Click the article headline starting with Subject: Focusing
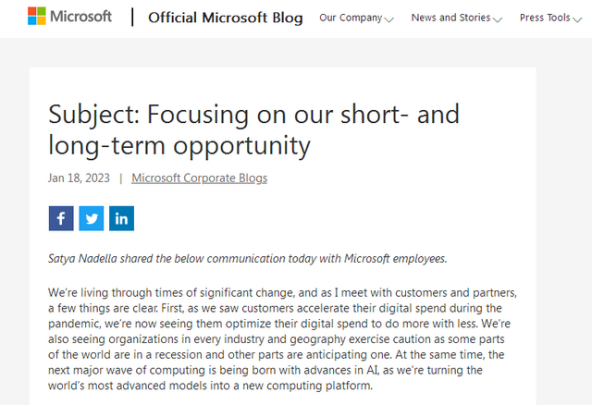Image resolution: width=593 pixels, height=406 pixels. coord(254,130)
